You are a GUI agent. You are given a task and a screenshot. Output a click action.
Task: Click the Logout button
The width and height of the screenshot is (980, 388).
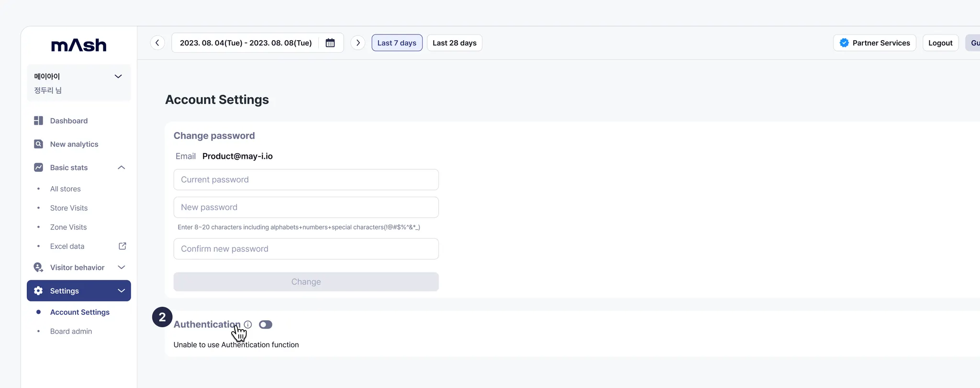click(x=940, y=43)
